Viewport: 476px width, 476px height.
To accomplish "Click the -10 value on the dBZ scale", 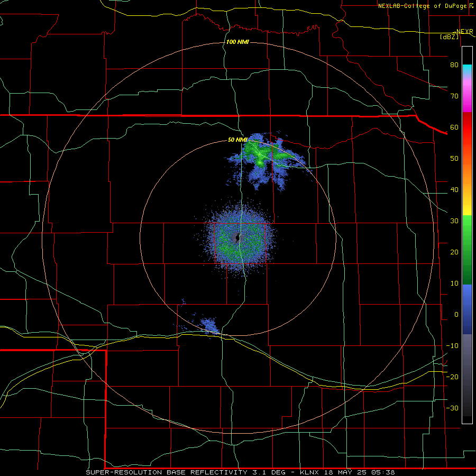I will pos(452,346).
